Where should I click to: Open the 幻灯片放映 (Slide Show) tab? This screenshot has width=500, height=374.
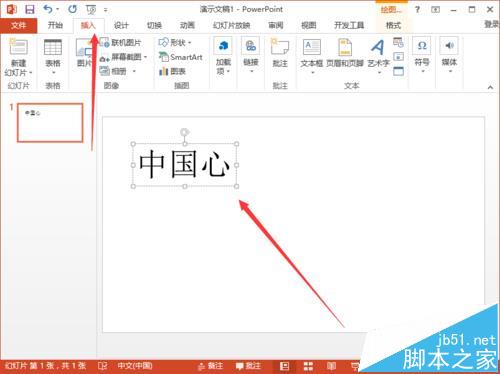[x=231, y=25]
